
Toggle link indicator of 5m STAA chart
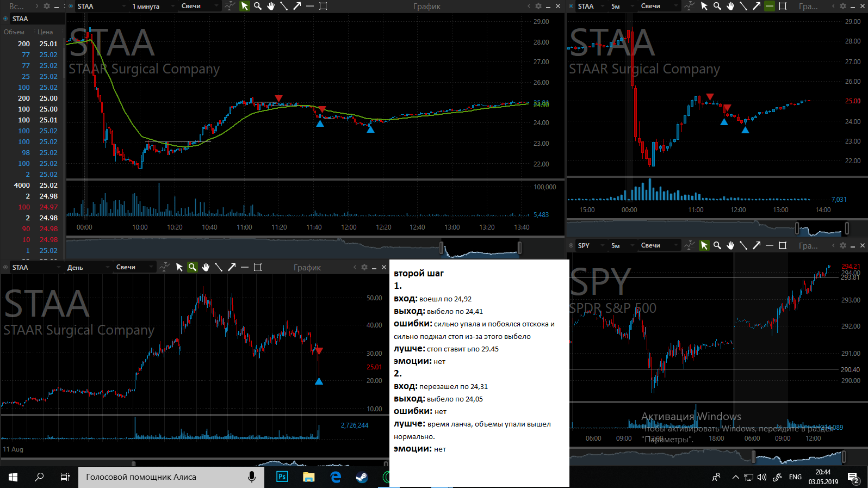tap(571, 6)
